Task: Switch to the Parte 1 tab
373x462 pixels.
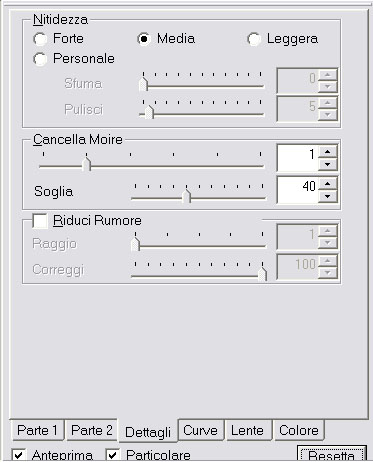Action: click(37, 430)
